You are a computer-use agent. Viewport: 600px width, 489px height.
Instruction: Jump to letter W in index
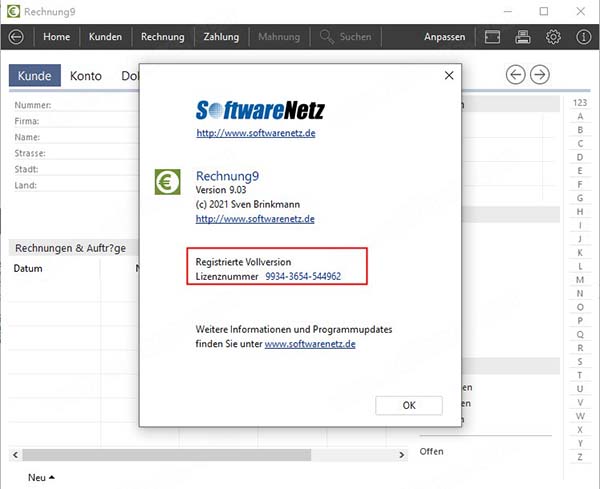click(x=580, y=416)
